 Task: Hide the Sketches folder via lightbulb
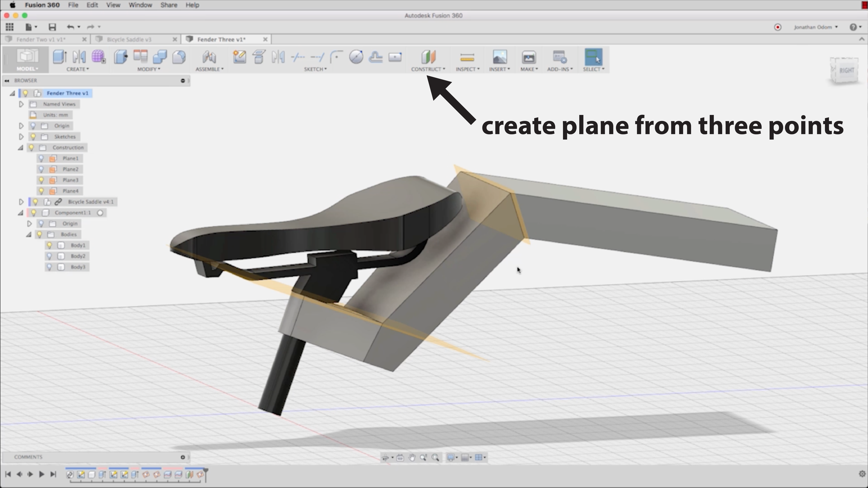pyautogui.click(x=33, y=137)
